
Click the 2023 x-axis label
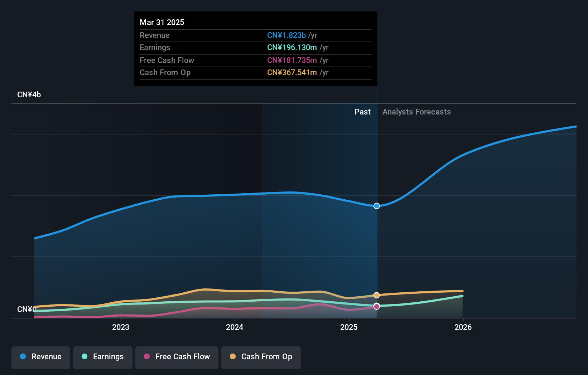[x=121, y=327]
